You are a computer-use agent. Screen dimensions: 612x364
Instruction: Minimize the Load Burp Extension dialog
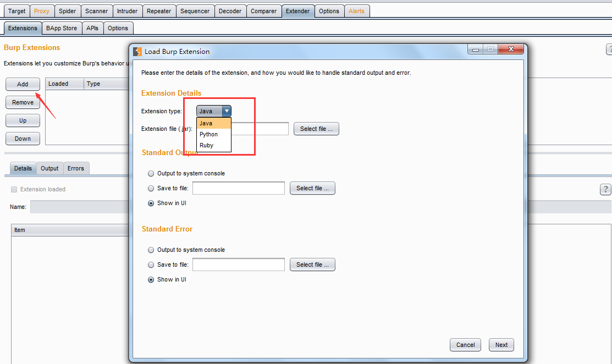point(476,49)
